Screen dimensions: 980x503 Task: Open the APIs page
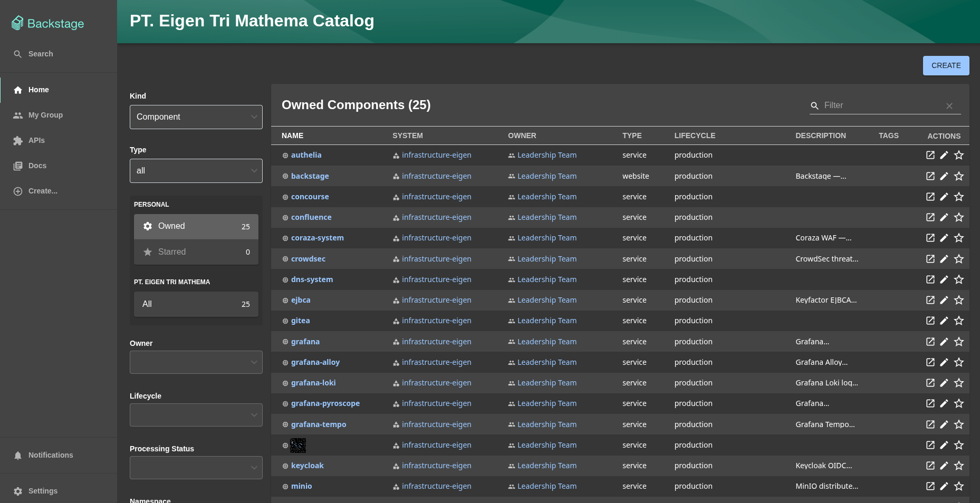coord(59,140)
